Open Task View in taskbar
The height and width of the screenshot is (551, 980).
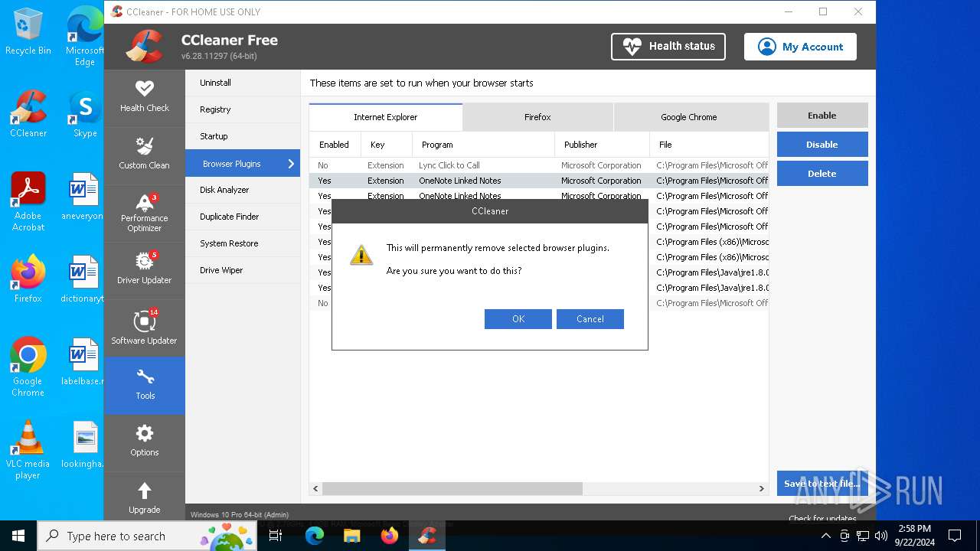coord(276,536)
